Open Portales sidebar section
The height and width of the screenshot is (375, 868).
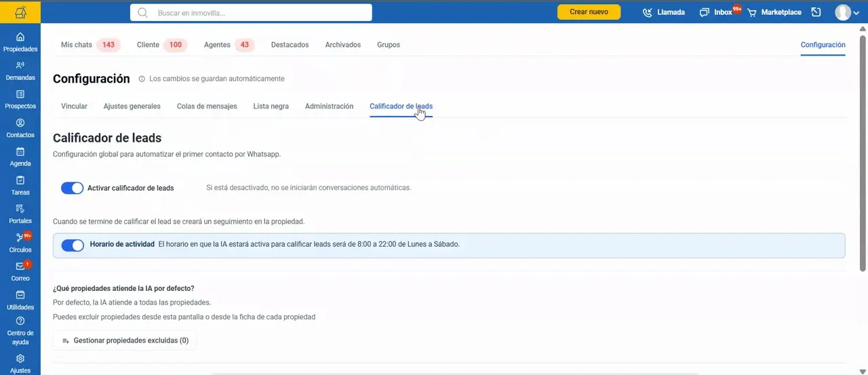tap(20, 214)
